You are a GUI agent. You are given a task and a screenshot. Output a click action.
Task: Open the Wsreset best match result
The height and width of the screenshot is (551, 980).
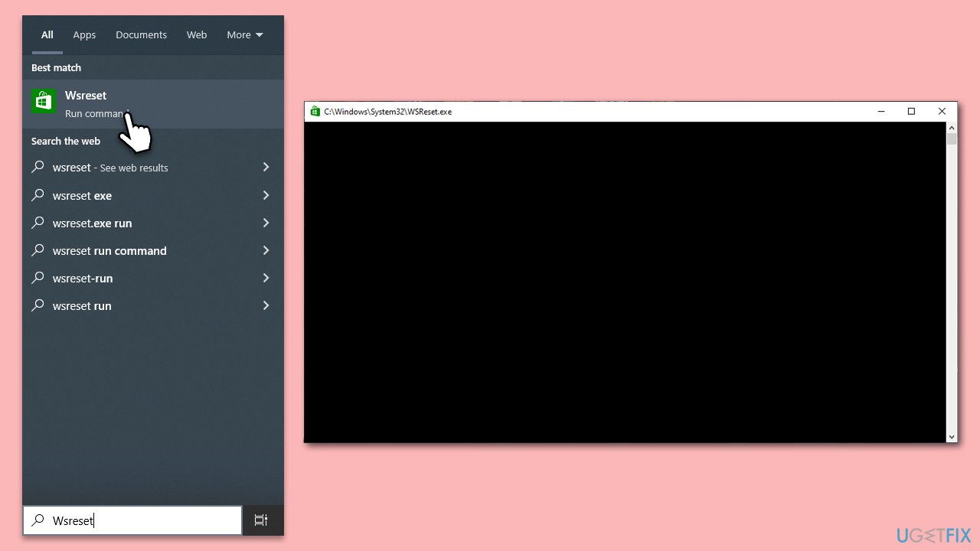(x=153, y=103)
